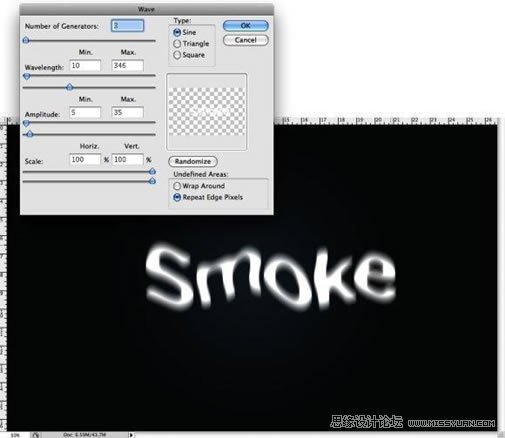
Task: Click the Doc size status text
Action: pyautogui.click(x=85, y=435)
